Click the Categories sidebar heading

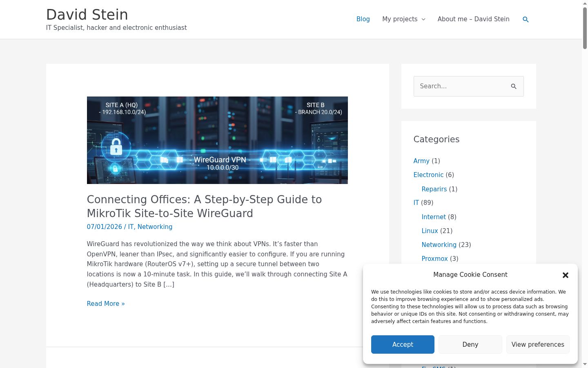pyautogui.click(x=437, y=139)
